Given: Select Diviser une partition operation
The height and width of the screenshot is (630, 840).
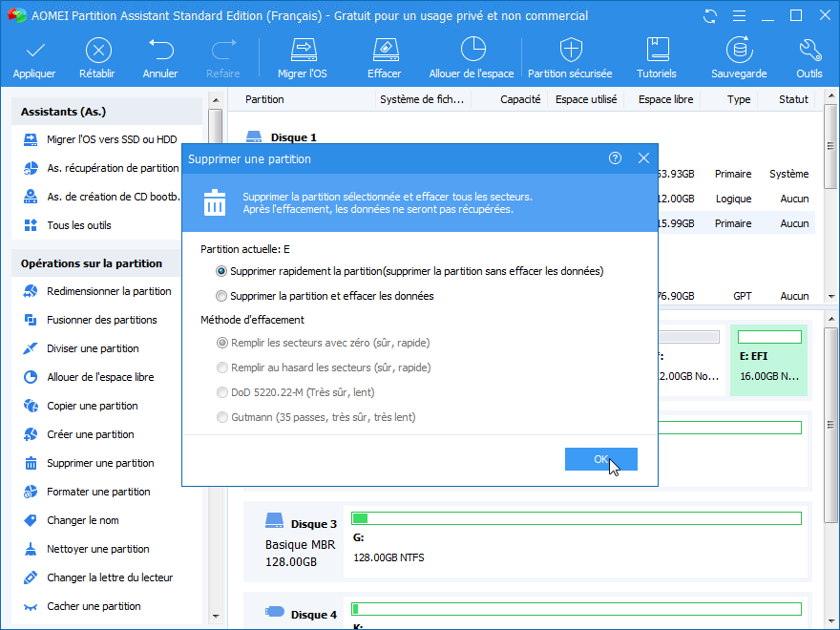Looking at the screenshot, I should 81,348.
